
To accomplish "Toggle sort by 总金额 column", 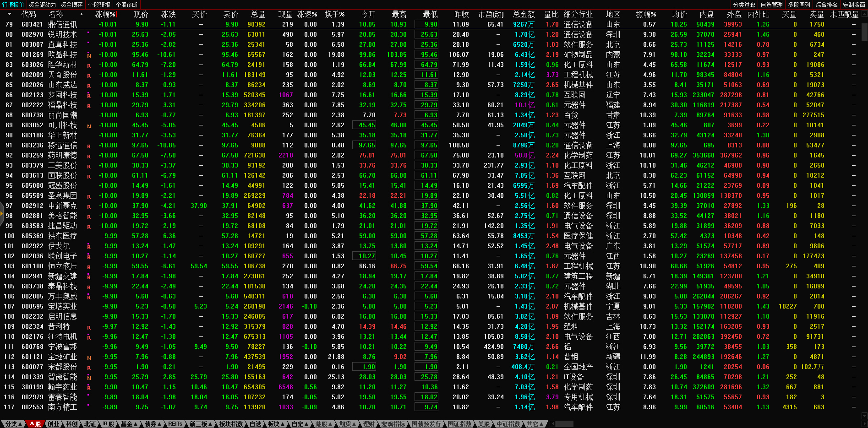I will click(x=524, y=14).
